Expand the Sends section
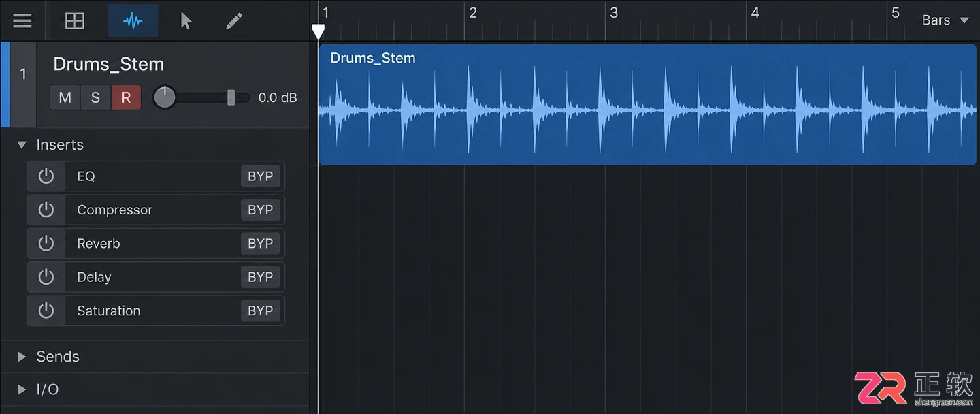Viewport: 980px width, 414px height. click(x=22, y=356)
